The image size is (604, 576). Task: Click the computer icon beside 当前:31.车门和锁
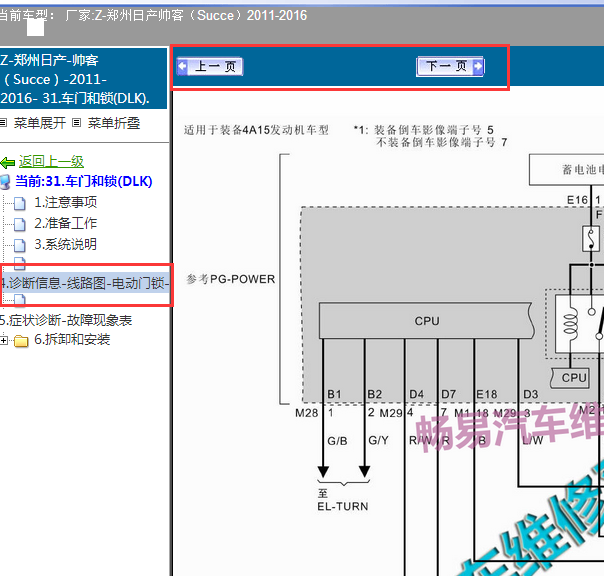5,182
